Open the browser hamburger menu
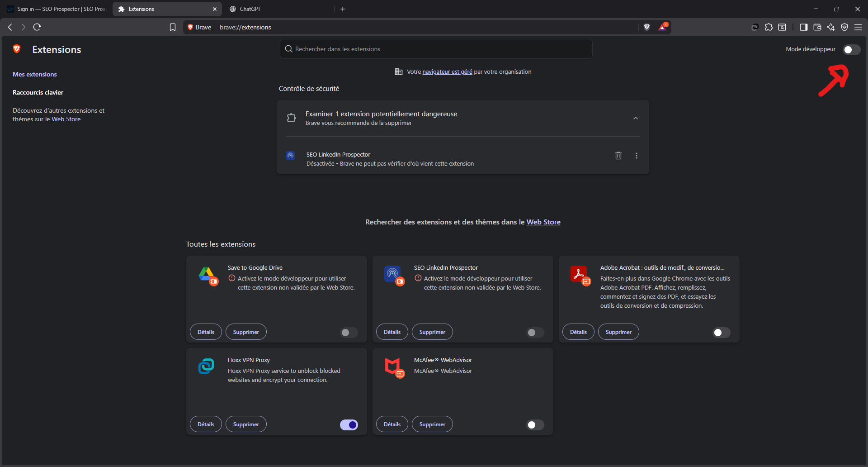Viewport: 868px width, 467px height. click(859, 27)
